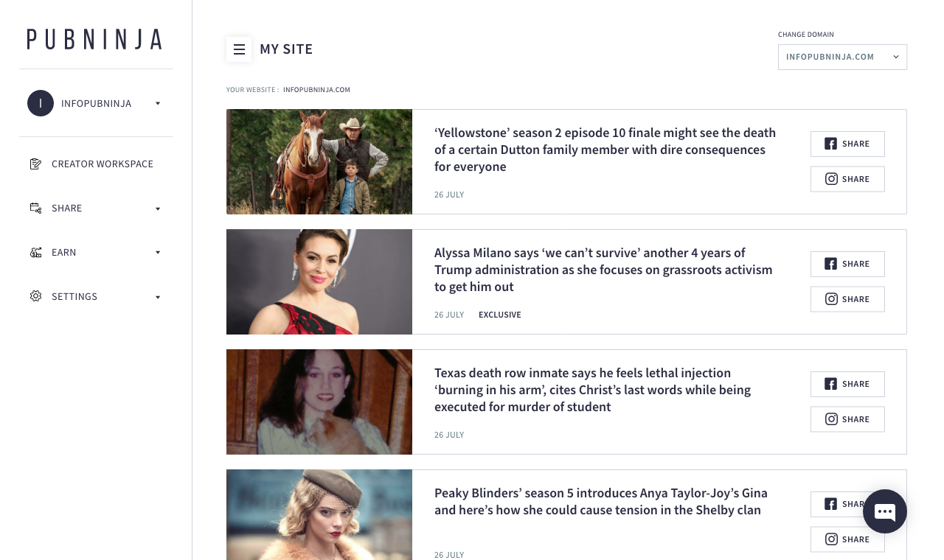The image size is (944, 560).
Task: Expand the Settings submenu arrow
Action: (x=158, y=297)
